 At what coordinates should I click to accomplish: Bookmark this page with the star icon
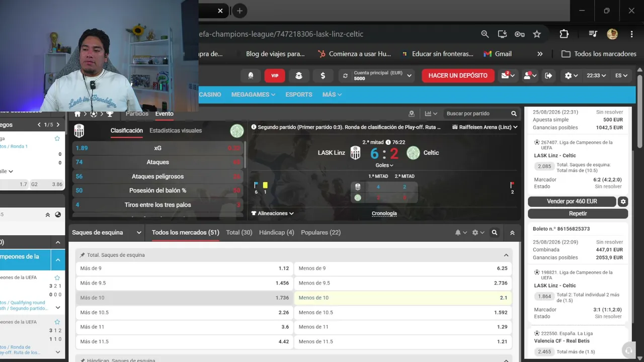[x=537, y=34]
